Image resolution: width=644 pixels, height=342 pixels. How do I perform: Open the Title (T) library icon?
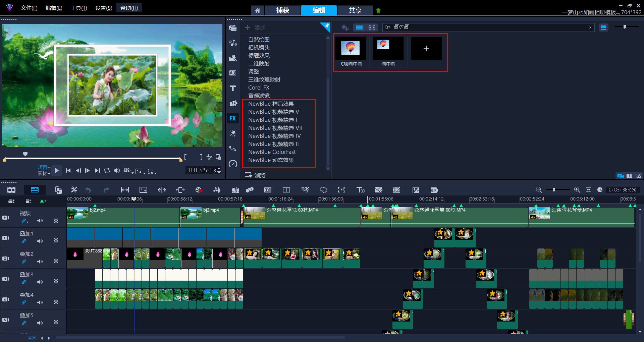[232, 88]
